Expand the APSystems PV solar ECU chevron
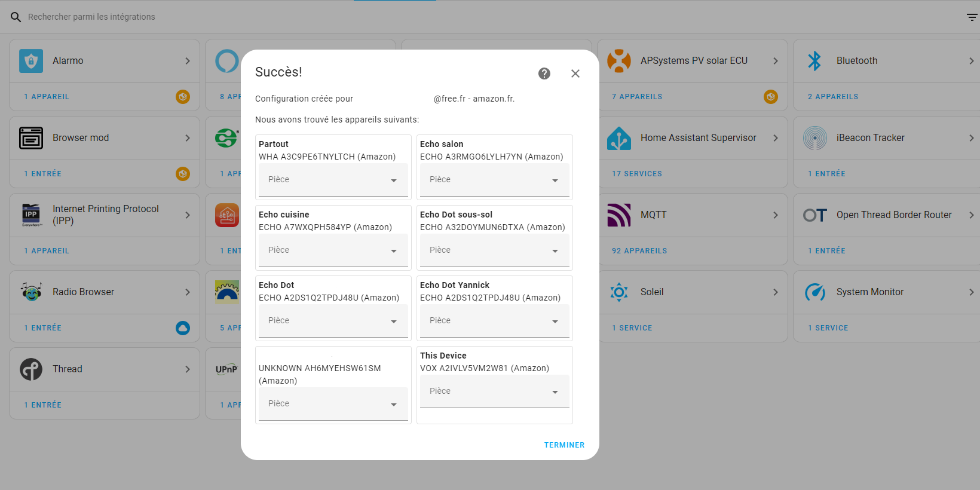980x490 pixels. click(x=776, y=61)
